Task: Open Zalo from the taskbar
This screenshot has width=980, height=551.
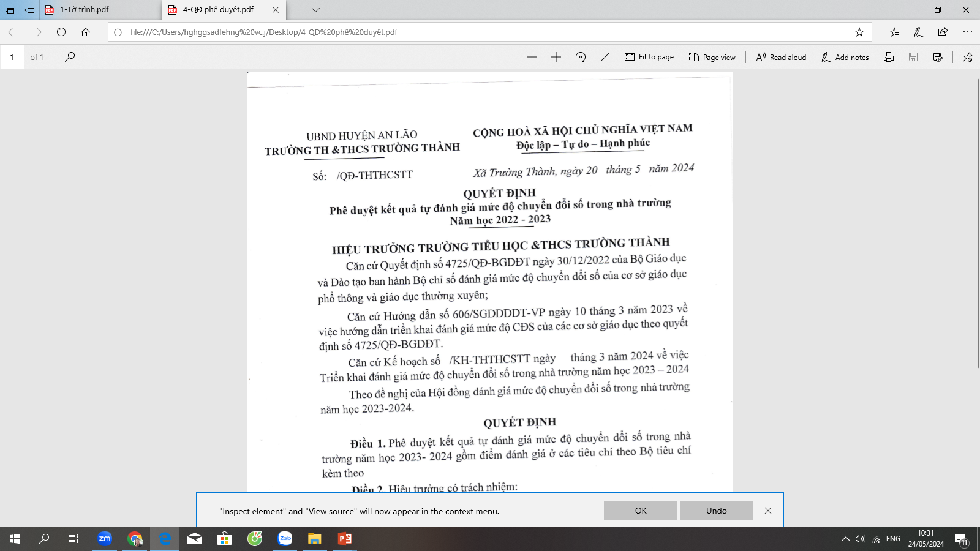Action: (285, 539)
